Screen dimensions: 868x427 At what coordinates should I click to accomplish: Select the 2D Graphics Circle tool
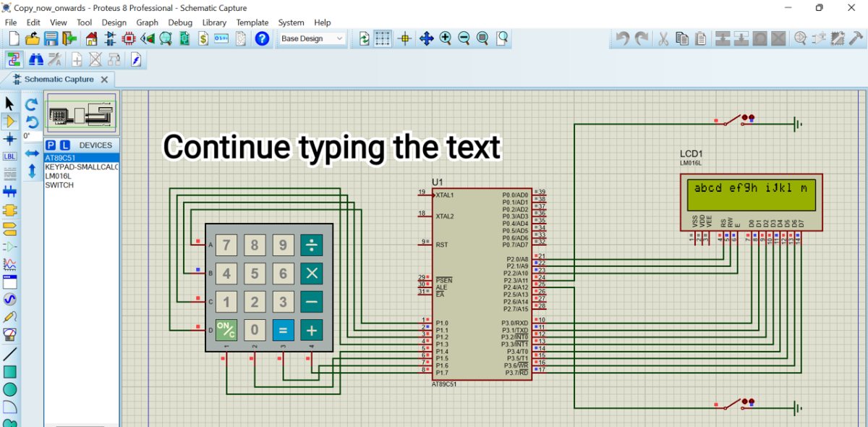9,389
